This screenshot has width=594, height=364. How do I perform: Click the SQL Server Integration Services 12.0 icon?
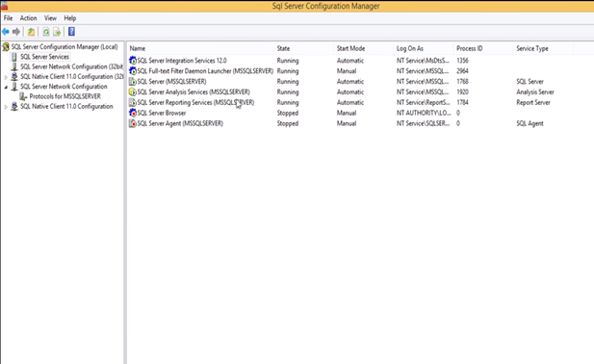click(133, 61)
